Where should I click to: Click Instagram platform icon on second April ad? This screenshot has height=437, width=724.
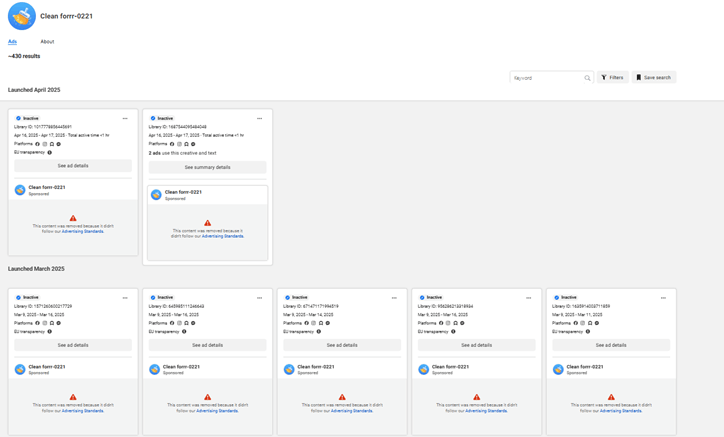pyautogui.click(x=179, y=144)
